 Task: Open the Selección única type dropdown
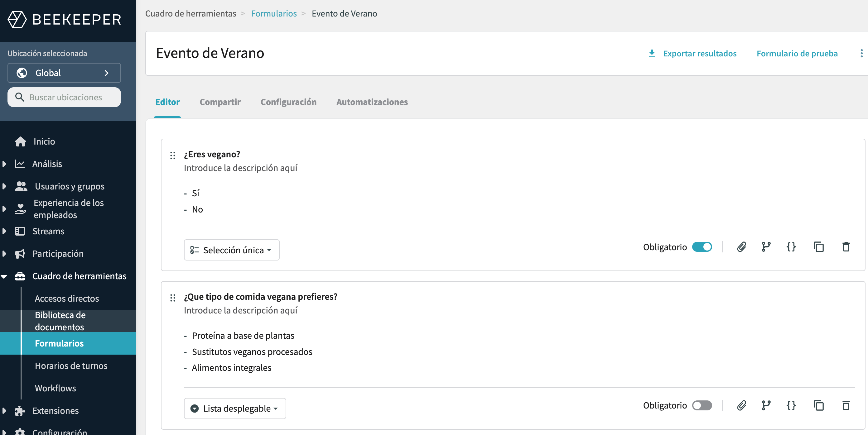click(x=231, y=250)
